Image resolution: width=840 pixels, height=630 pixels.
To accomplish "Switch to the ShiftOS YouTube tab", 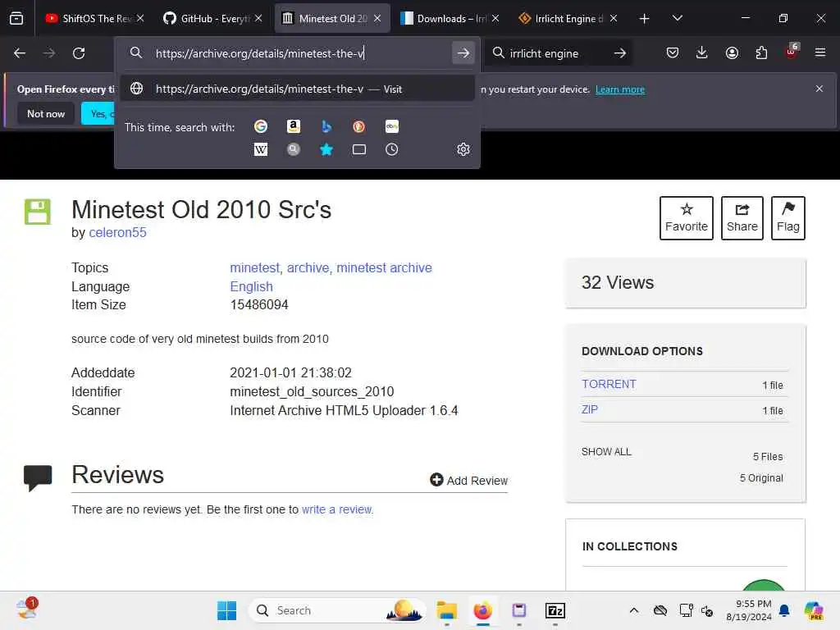I will coord(95,18).
